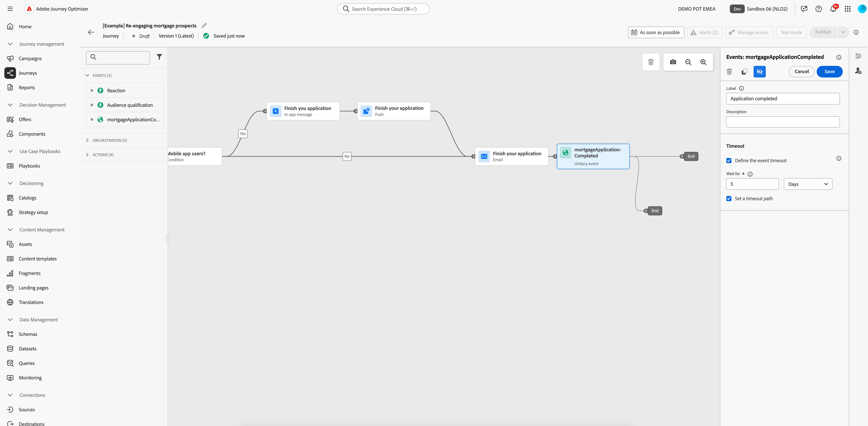Collapse the Content Management group
Viewport: 868px width, 426px height.
[10, 230]
